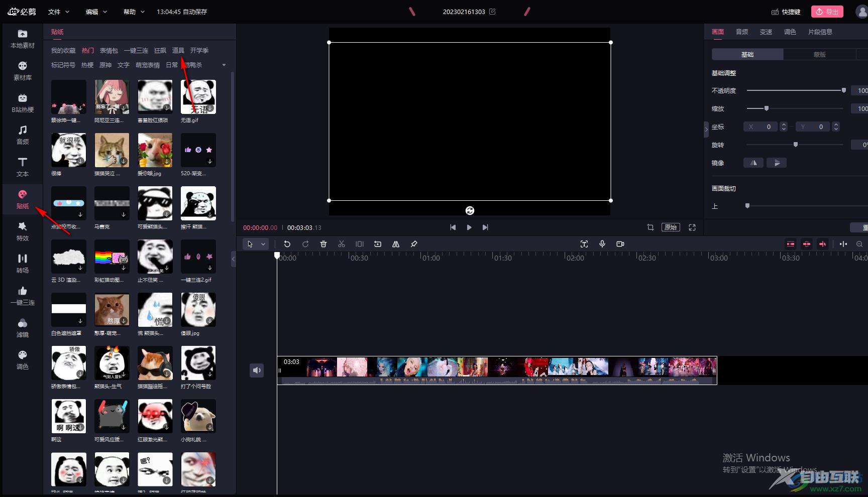
Task: Open the 音频 audio panel in sidebar
Action: (23, 135)
